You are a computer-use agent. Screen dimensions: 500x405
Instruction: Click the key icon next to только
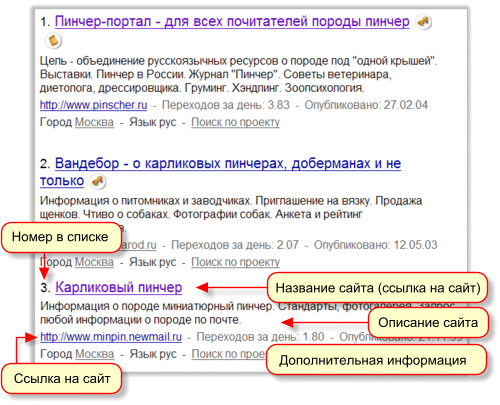pyautogui.click(x=98, y=182)
